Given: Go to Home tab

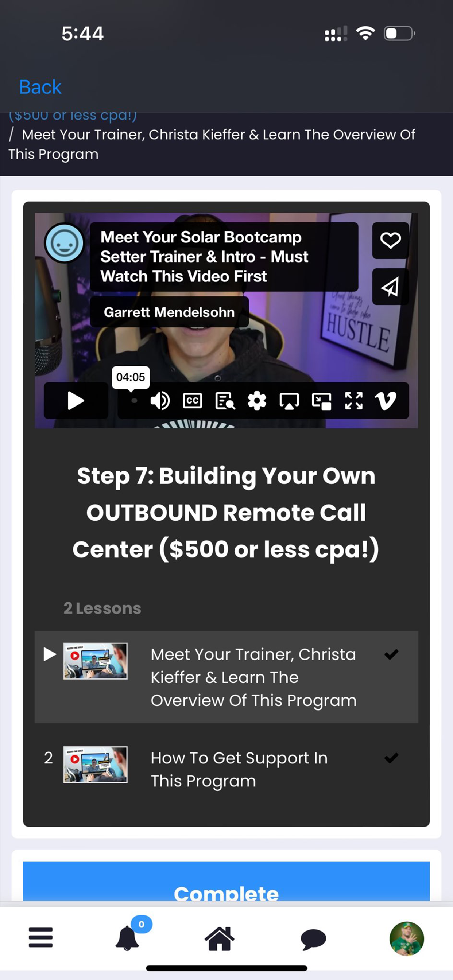Looking at the screenshot, I should [x=220, y=938].
